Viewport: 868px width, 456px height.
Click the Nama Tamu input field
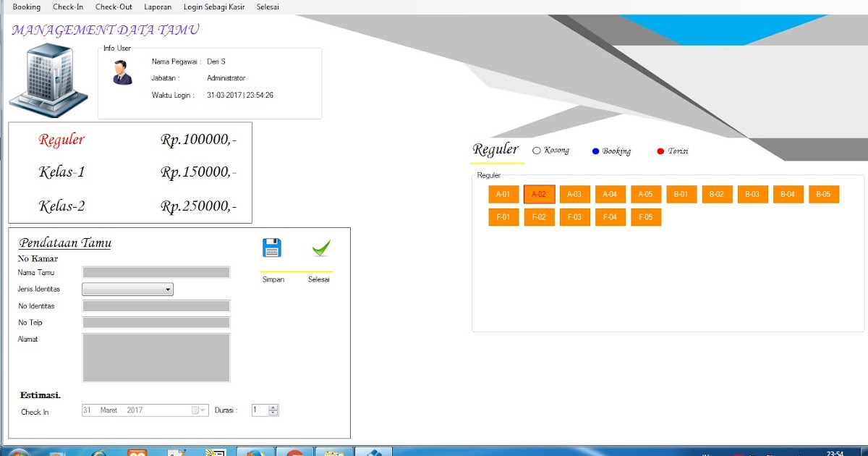point(154,272)
